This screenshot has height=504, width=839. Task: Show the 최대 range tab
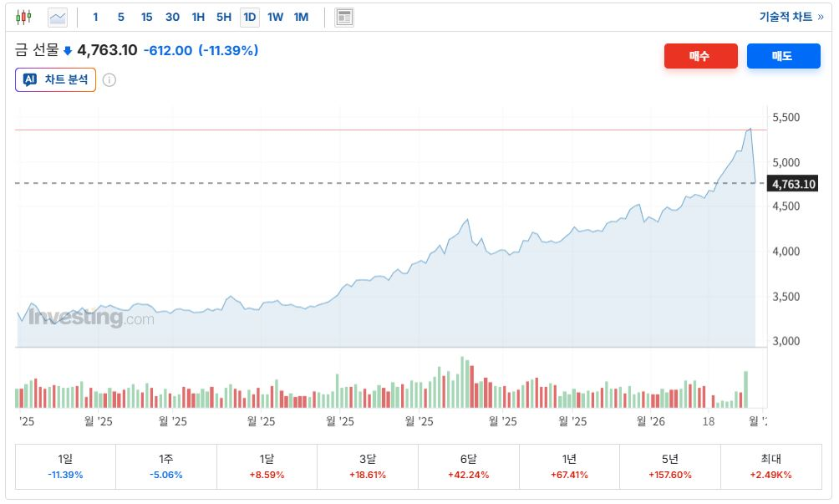click(x=771, y=466)
